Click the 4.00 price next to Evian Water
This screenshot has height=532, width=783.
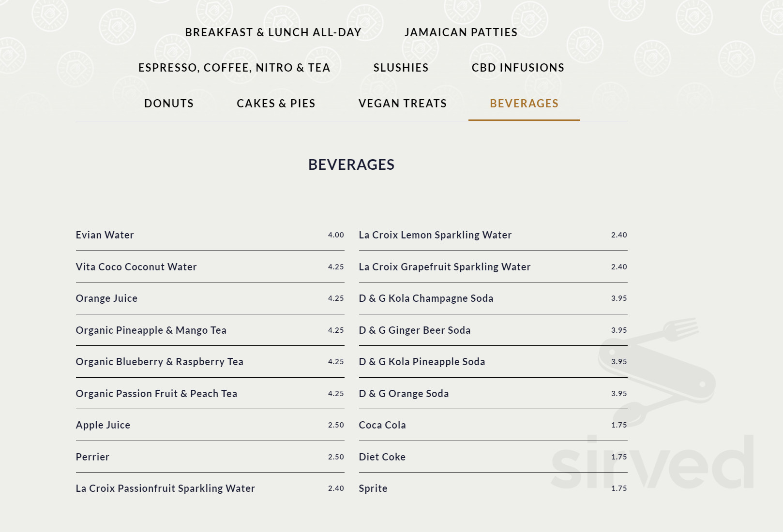[x=334, y=236]
